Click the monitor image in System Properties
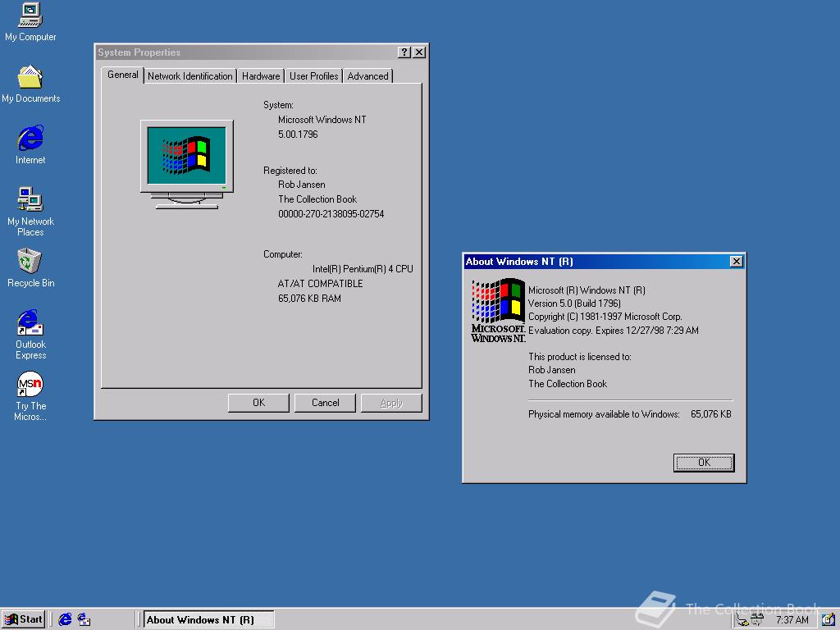The height and width of the screenshot is (630, 840). coord(186,164)
